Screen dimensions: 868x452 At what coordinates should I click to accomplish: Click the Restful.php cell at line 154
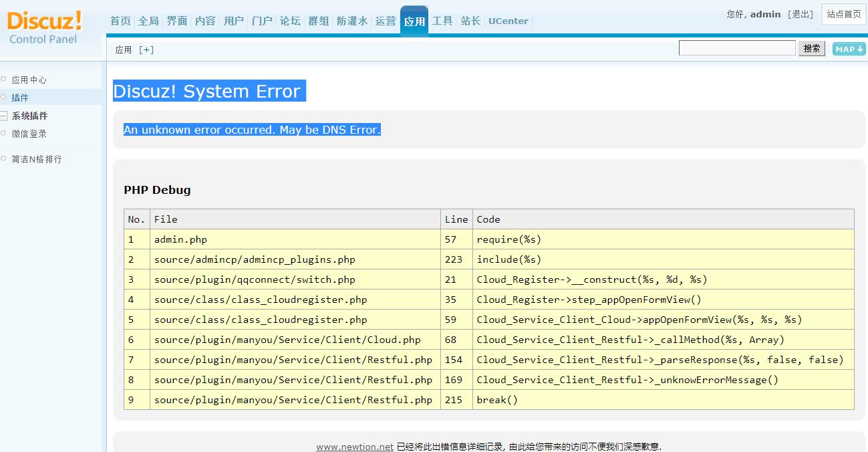(x=295, y=360)
